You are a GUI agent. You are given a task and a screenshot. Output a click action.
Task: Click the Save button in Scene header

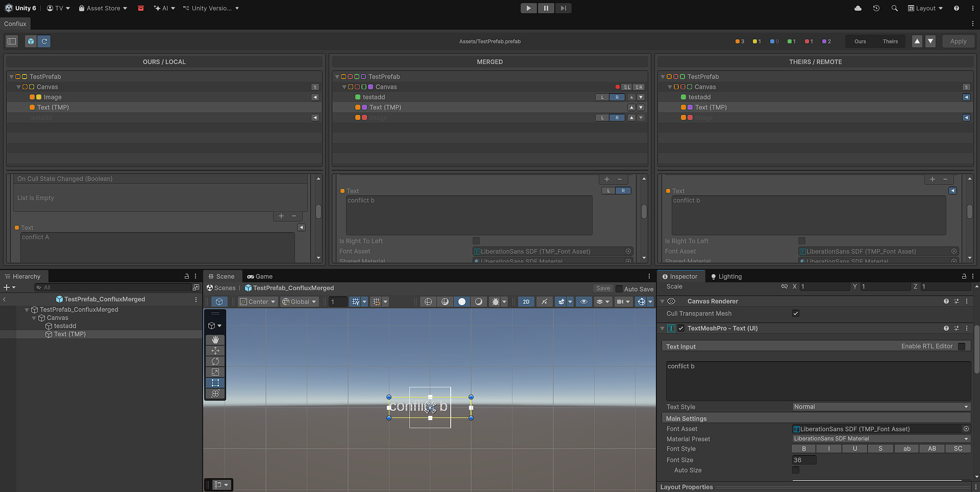coord(603,288)
